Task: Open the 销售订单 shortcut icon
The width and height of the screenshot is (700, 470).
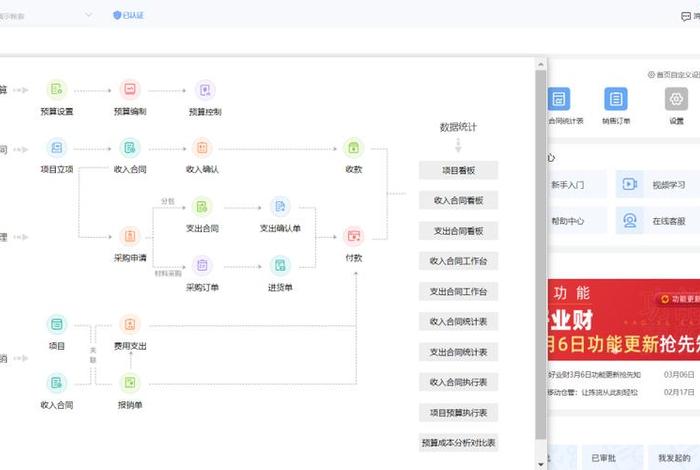Action: 616,99
